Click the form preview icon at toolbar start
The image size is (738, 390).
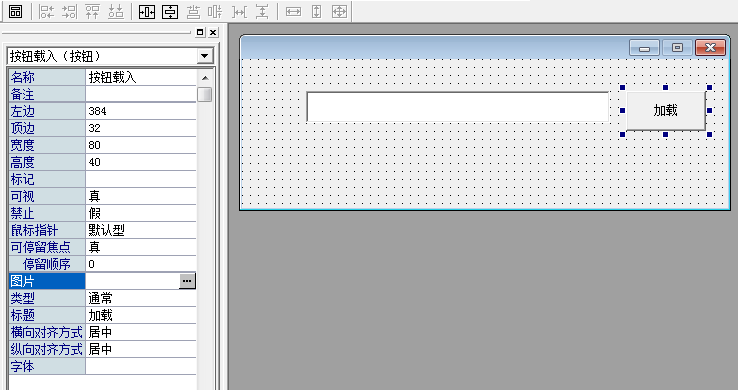click(x=16, y=12)
